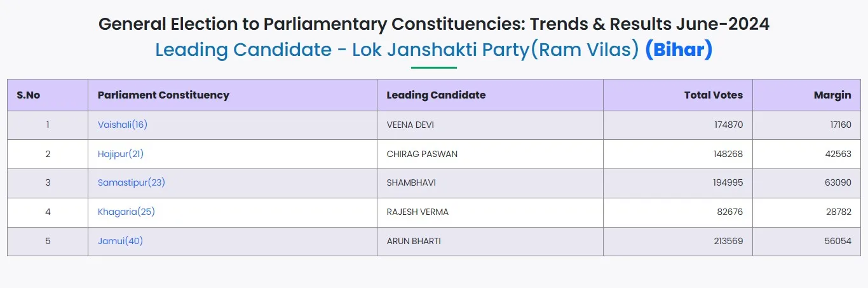This screenshot has width=868, height=288.
Task: Select the candidate name RAJESH VERMA
Action: [x=417, y=212]
